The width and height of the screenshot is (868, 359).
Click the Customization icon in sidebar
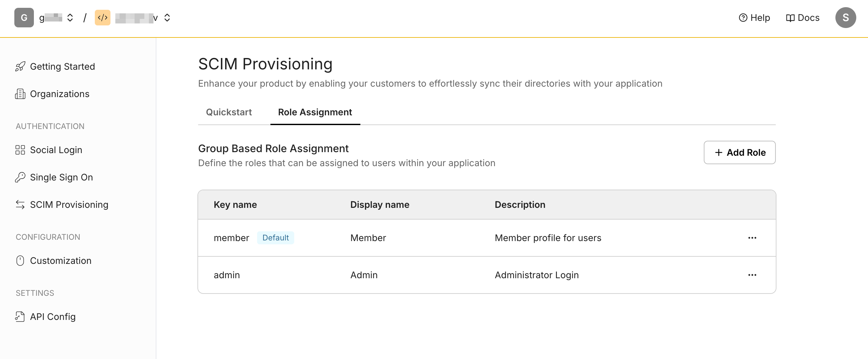[20, 261]
